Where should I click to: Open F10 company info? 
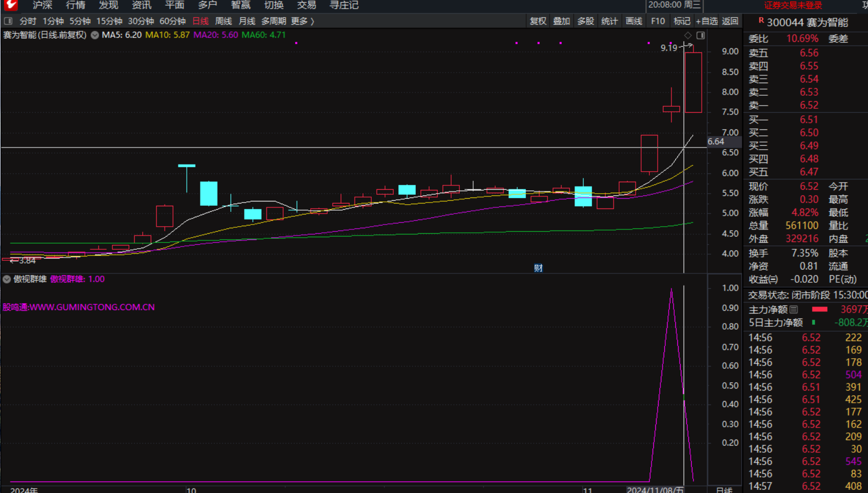(658, 21)
